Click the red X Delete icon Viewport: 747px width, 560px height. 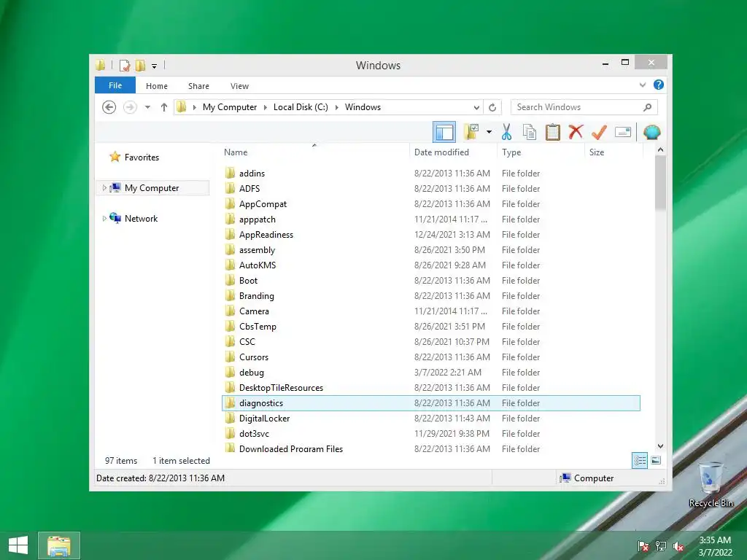(576, 132)
